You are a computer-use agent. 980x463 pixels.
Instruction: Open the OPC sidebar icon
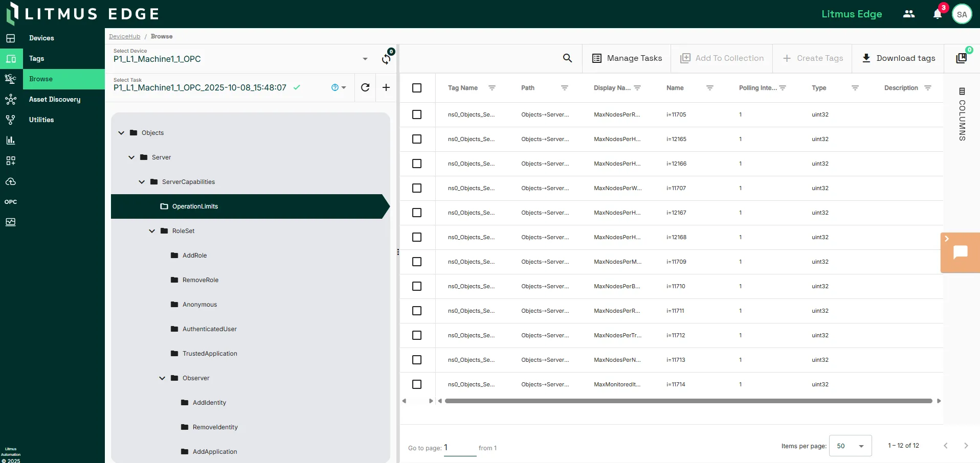(11, 202)
